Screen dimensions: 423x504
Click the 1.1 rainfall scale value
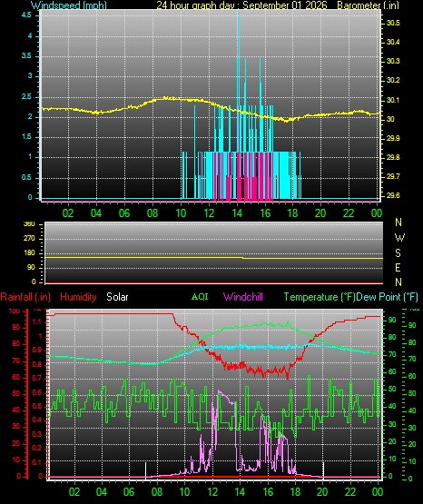pos(37,321)
